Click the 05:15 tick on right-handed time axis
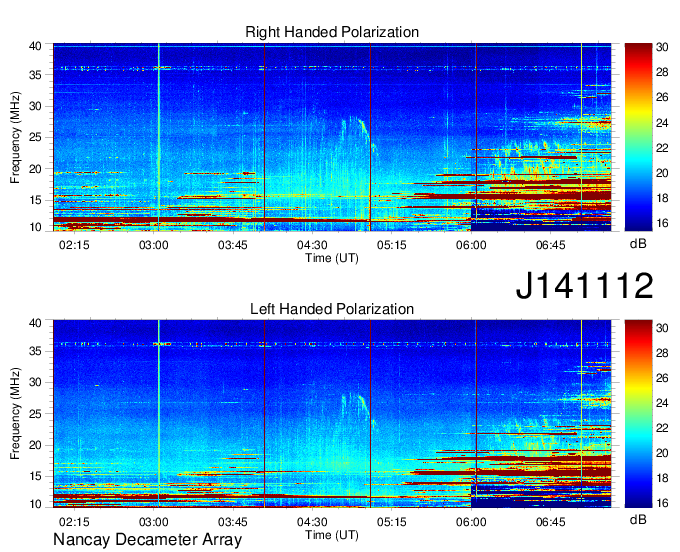Screen dimensions: 680x552 pyautogui.click(x=392, y=245)
